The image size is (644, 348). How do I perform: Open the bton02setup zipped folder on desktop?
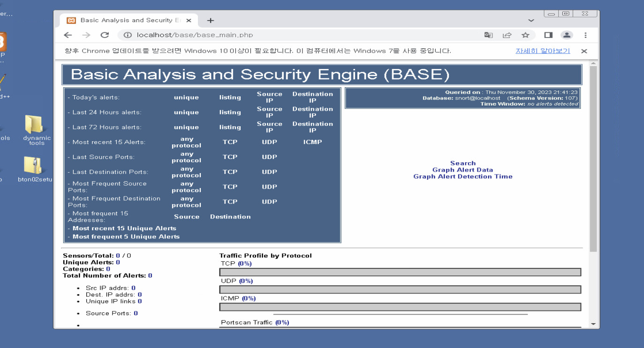point(35,169)
